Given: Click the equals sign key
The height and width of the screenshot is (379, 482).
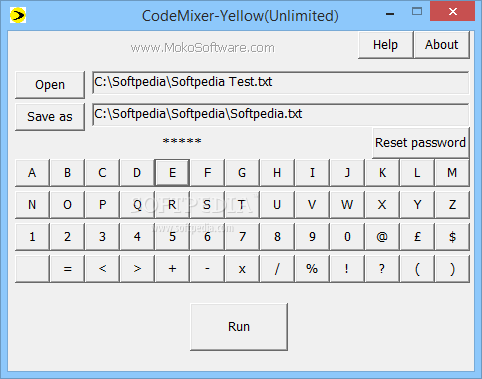Looking at the screenshot, I should (x=67, y=269).
